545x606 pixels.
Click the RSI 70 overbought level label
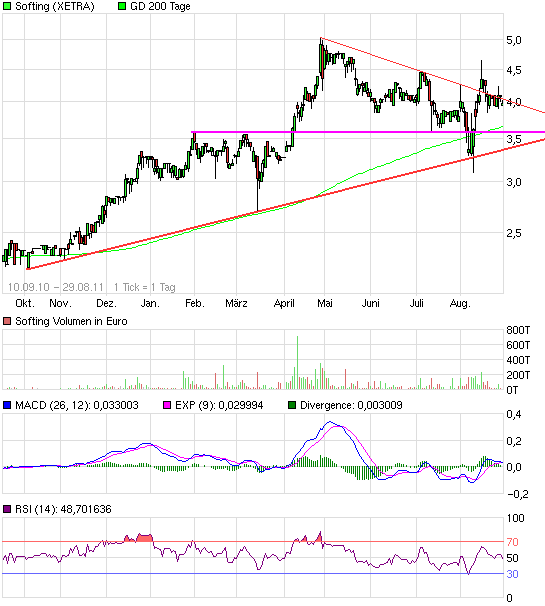click(512, 542)
